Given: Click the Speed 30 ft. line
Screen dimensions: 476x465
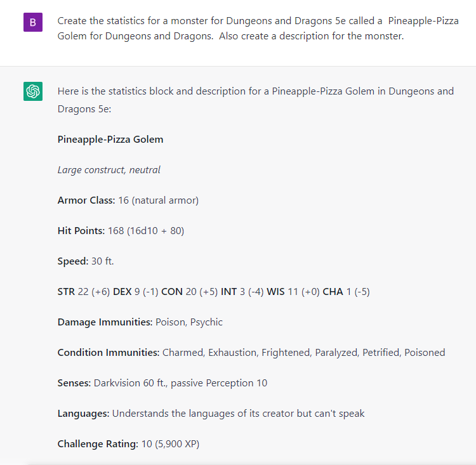Looking at the screenshot, I should (x=86, y=261).
